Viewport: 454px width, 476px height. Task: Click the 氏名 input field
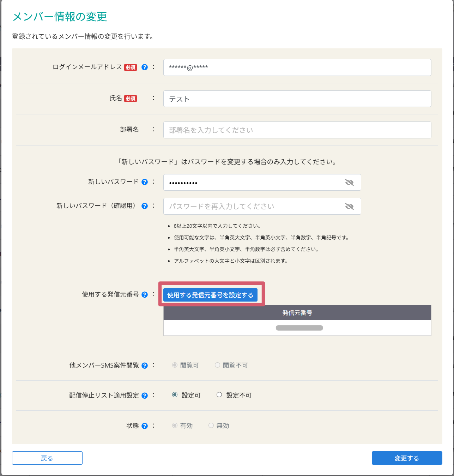tap(297, 99)
